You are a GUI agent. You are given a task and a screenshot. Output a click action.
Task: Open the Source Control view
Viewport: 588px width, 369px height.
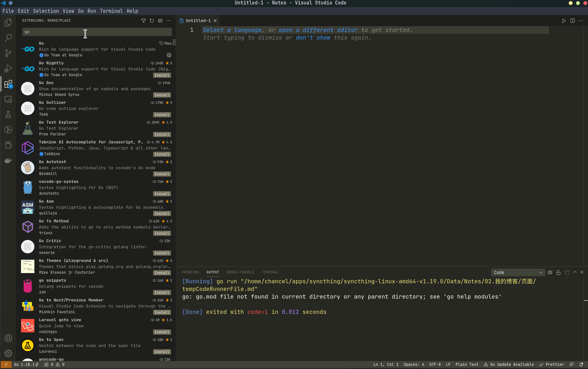coord(8,53)
